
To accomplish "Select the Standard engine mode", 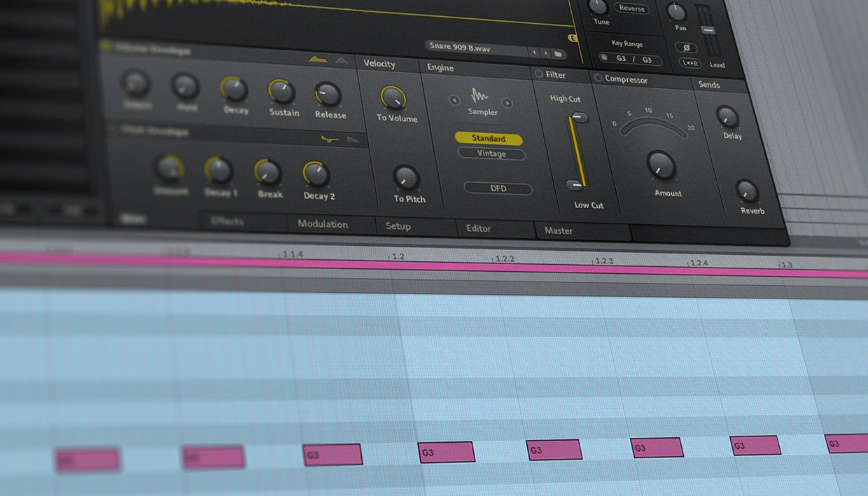I will coord(489,139).
